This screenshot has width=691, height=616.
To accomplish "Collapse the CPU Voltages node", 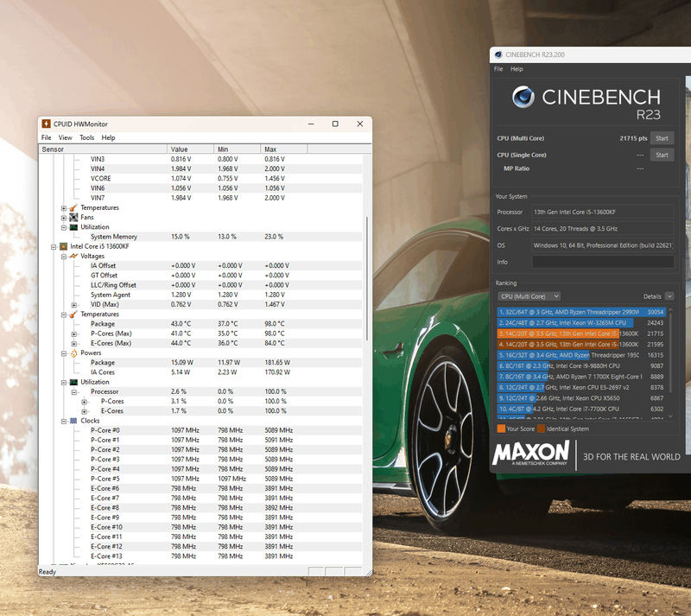I will [64, 257].
